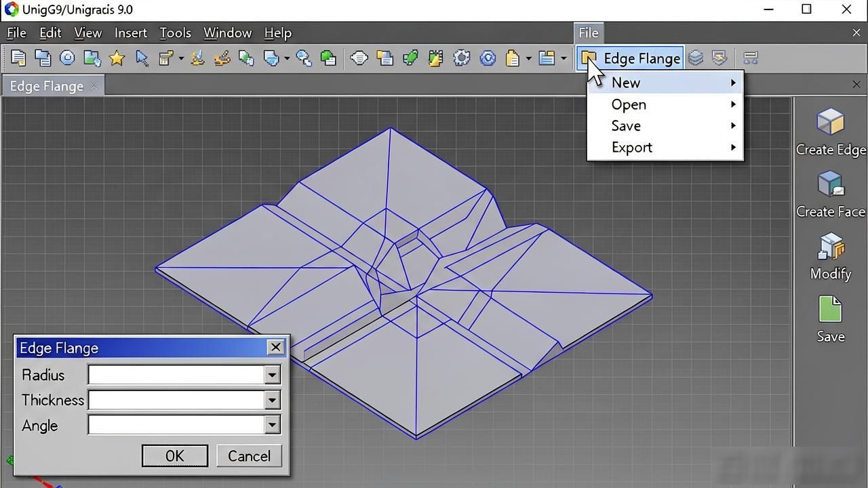The image size is (868, 488).
Task: Click the green and blue copy documents icon
Action: pos(246,58)
